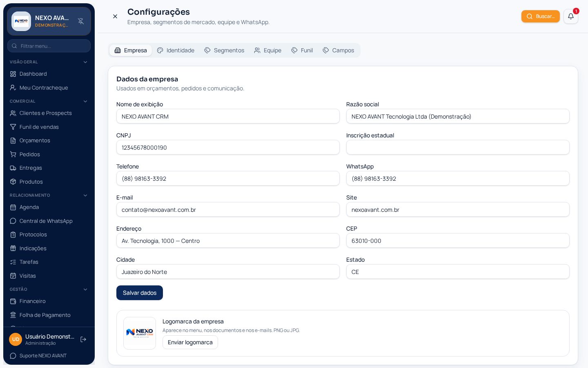
Task: Open Tarefas in the sidebar
Action: tap(49, 262)
